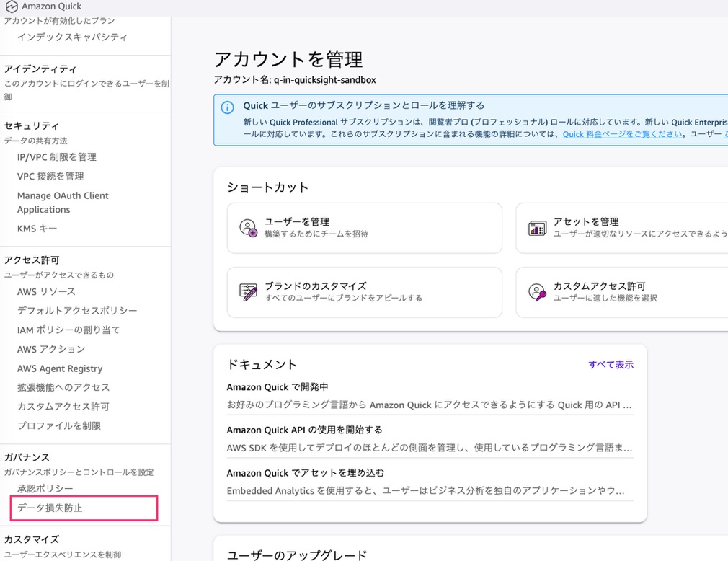Open IAM ポリシーの割り当て
728x561 pixels.
pos(68,330)
